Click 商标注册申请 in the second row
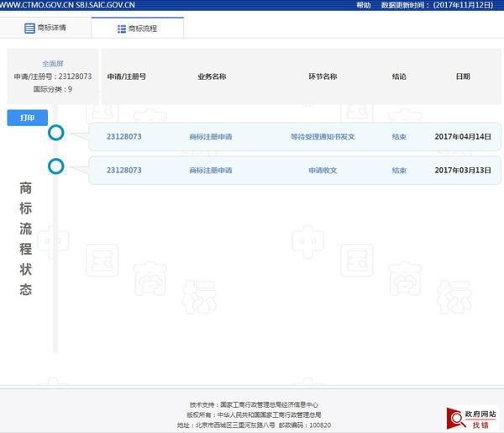 coord(211,170)
